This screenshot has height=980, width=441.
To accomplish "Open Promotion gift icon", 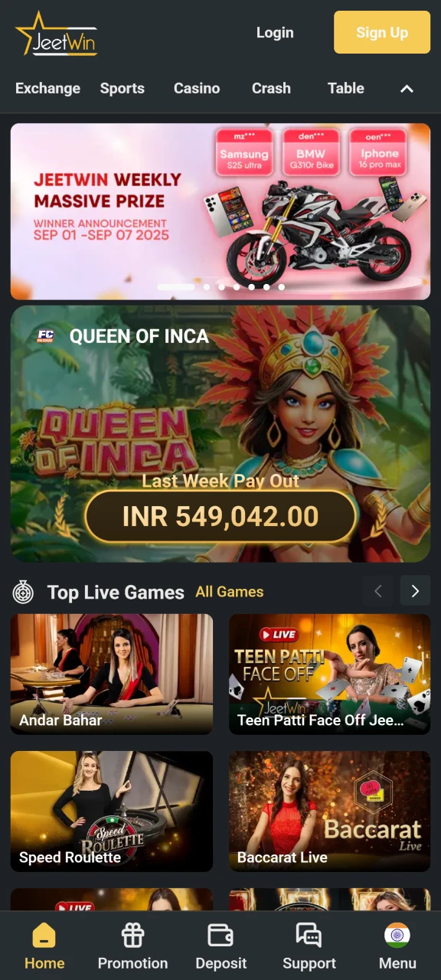I will (x=132, y=936).
